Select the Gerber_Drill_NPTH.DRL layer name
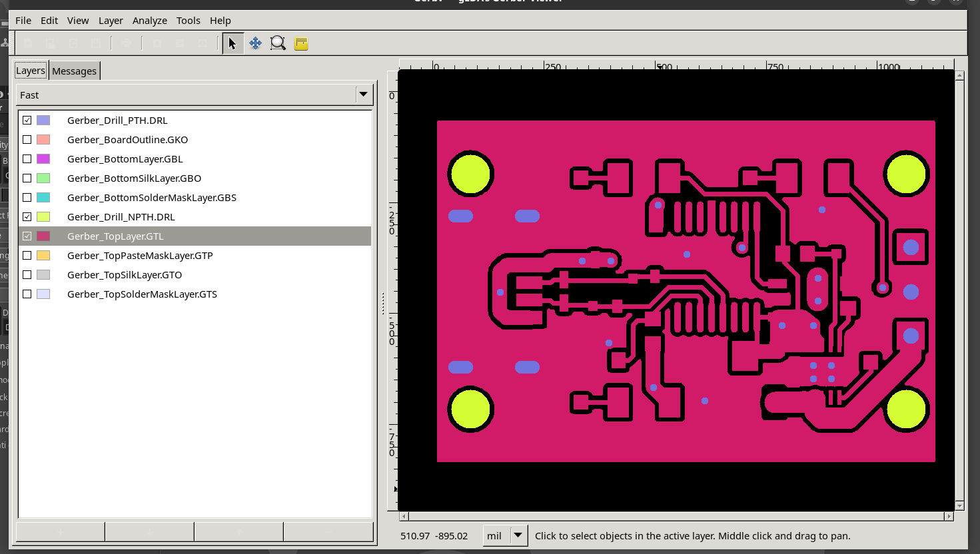Screen dimensions: 980x554 (121, 217)
